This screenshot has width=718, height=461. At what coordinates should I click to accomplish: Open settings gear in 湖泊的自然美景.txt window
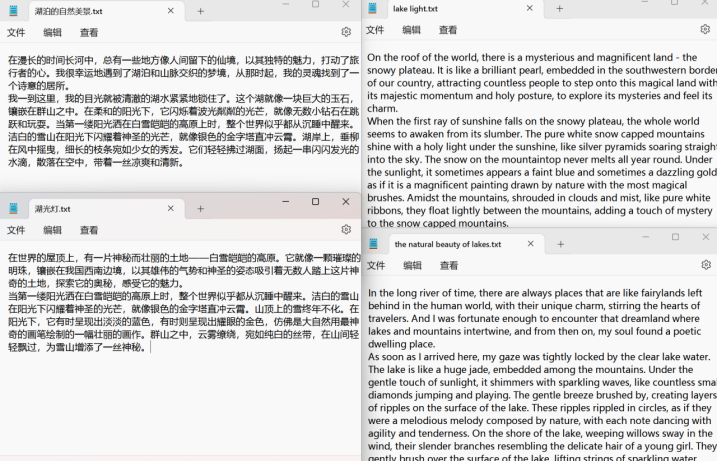[346, 32]
